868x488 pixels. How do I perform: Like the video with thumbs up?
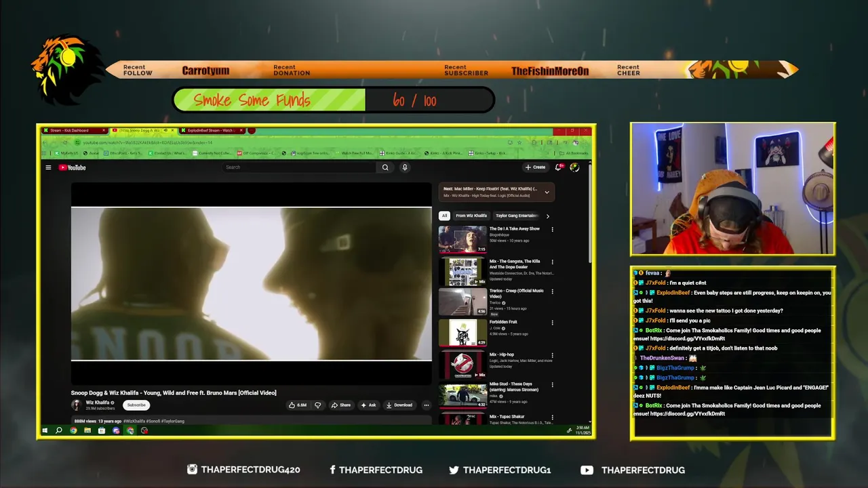pyautogui.click(x=298, y=405)
